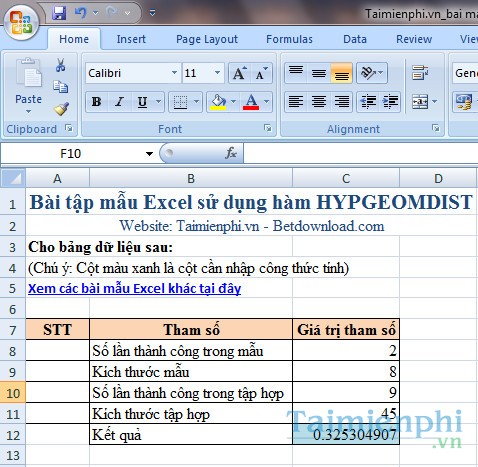478x467 pixels.
Task: Expand the Redo history arrow
Action: click(x=128, y=13)
